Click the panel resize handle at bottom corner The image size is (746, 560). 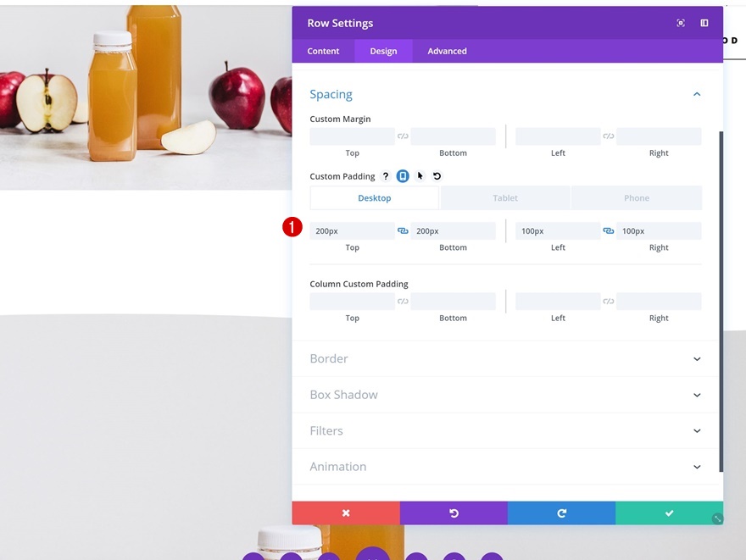click(x=717, y=519)
